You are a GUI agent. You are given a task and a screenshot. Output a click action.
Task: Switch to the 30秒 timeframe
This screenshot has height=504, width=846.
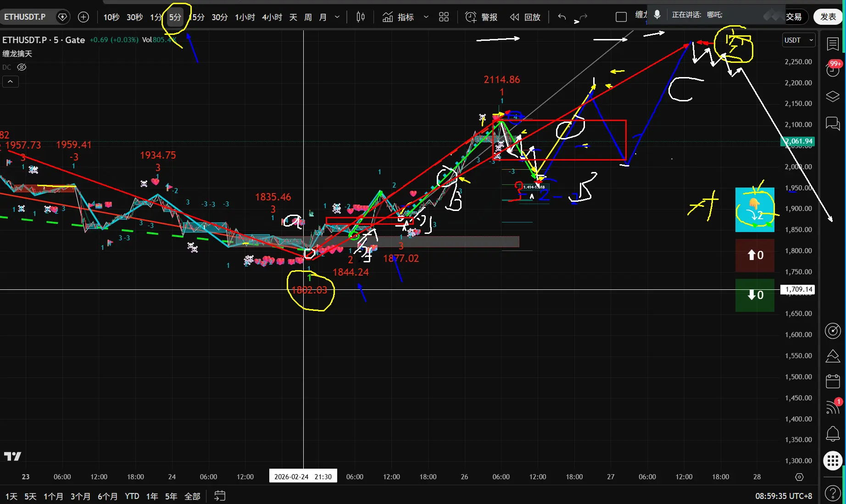[x=134, y=17]
